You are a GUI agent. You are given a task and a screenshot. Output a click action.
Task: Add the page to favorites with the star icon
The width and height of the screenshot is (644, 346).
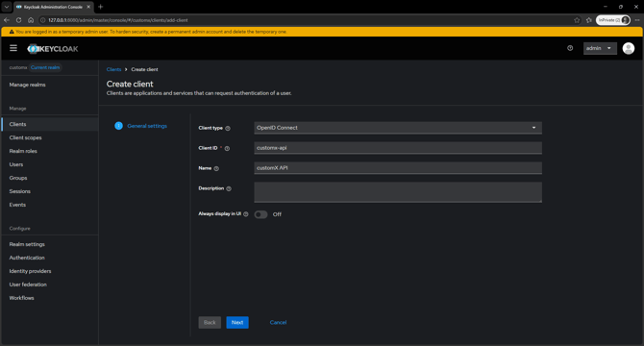coord(577,20)
